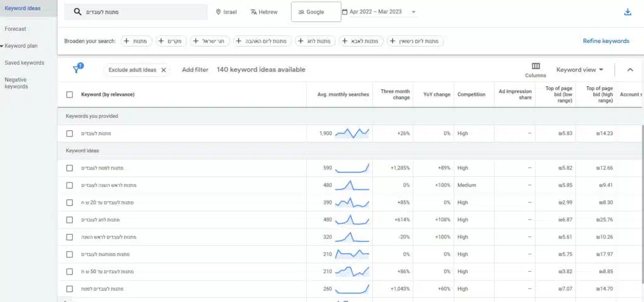Click the +1,043% three month change value
Viewport: 644px width, 302px height.
tap(400, 289)
